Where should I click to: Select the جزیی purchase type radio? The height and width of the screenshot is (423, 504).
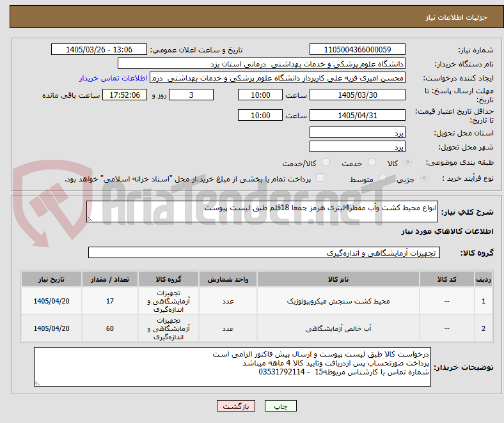[424, 178]
